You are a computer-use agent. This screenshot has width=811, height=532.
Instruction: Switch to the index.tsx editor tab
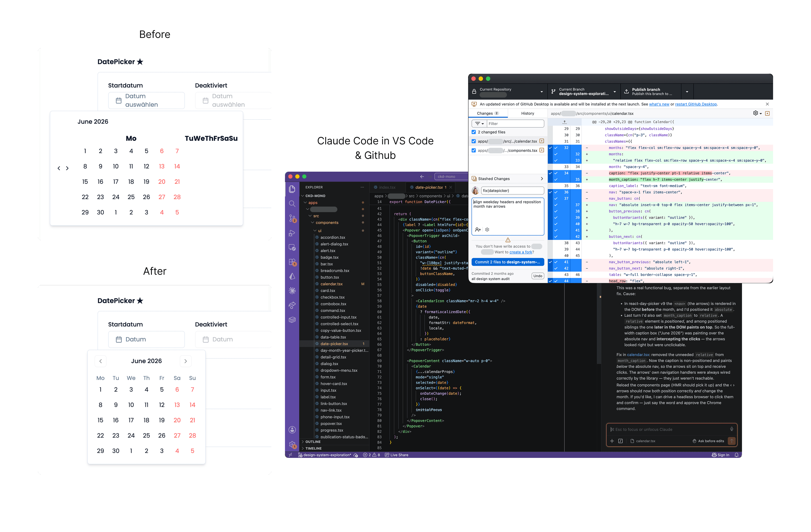[x=387, y=187]
